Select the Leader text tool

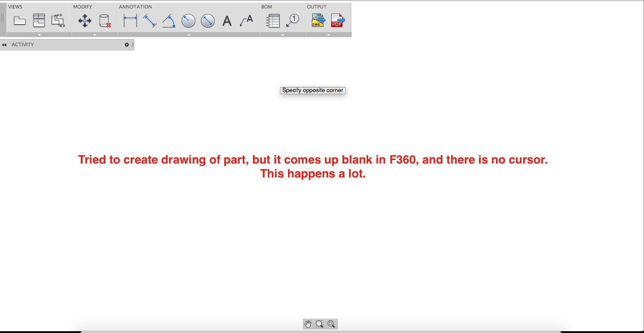click(246, 21)
